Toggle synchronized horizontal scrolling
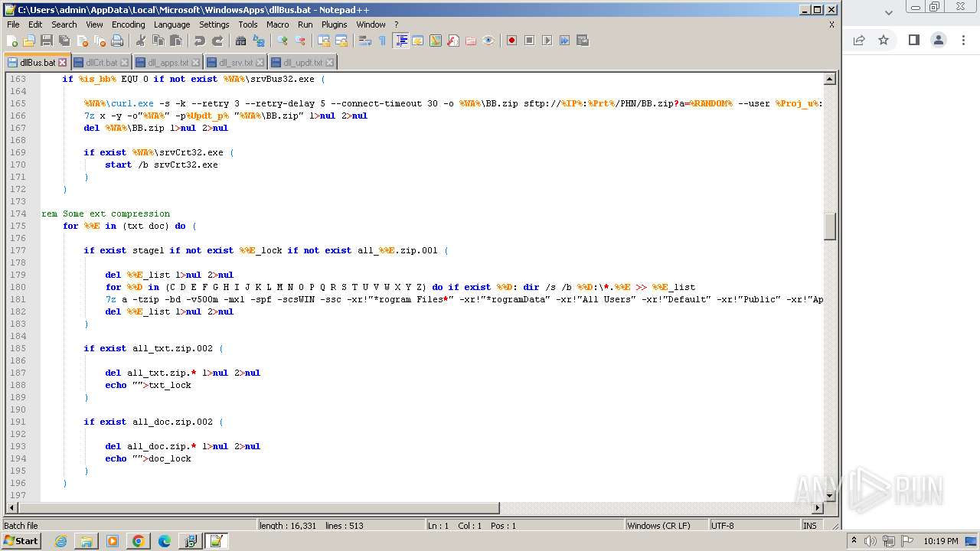This screenshot has height=551, width=980. (341, 41)
